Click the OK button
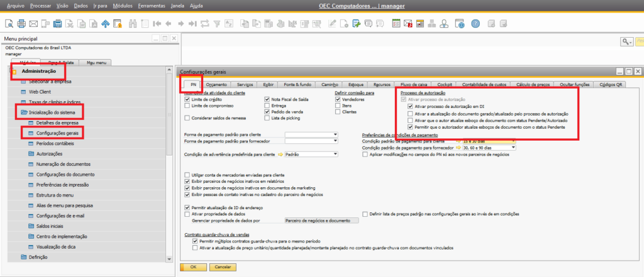This screenshot has width=644, height=277. pyautogui.click(x=193, y=267)
